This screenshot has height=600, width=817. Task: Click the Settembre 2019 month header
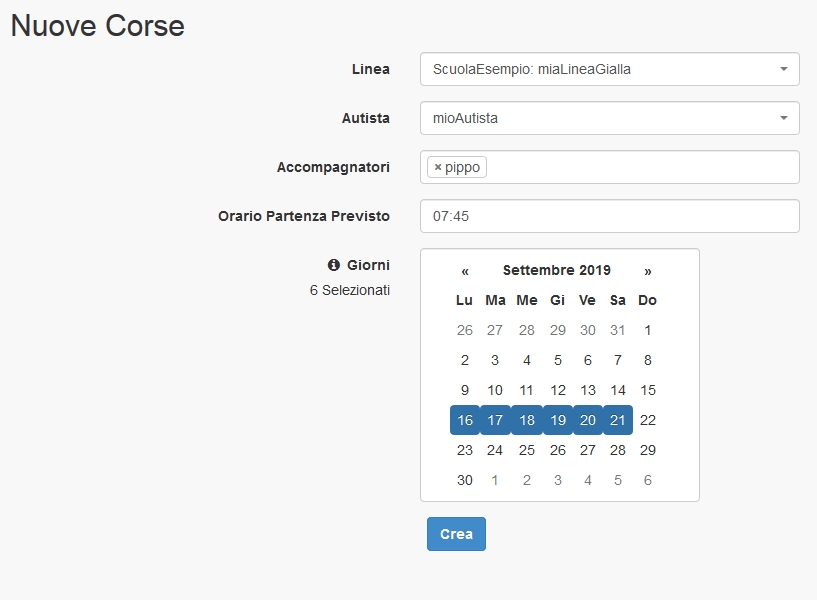pyautogui.click(x=556, y=270)
